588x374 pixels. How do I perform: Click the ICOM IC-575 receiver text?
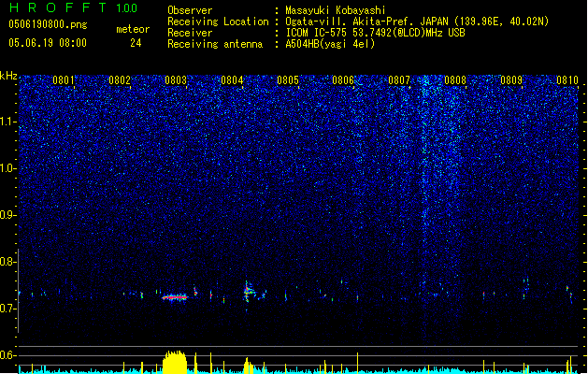tap(375, 33)
